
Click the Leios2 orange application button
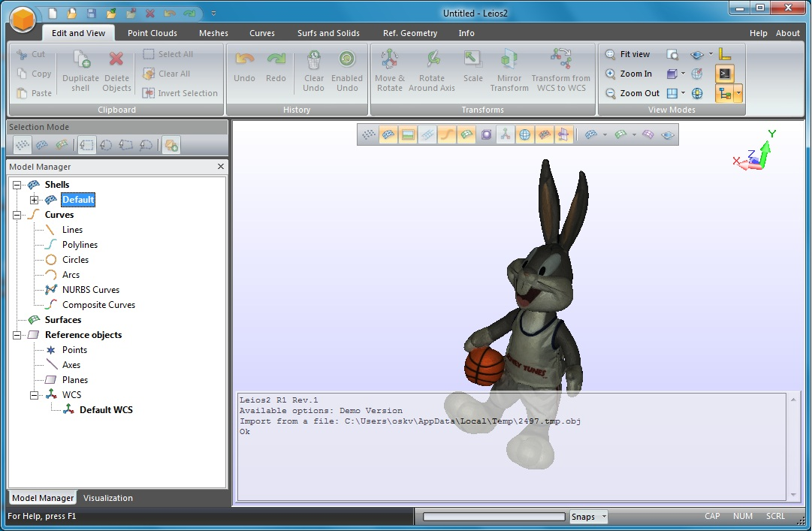(x=23, y=21)
